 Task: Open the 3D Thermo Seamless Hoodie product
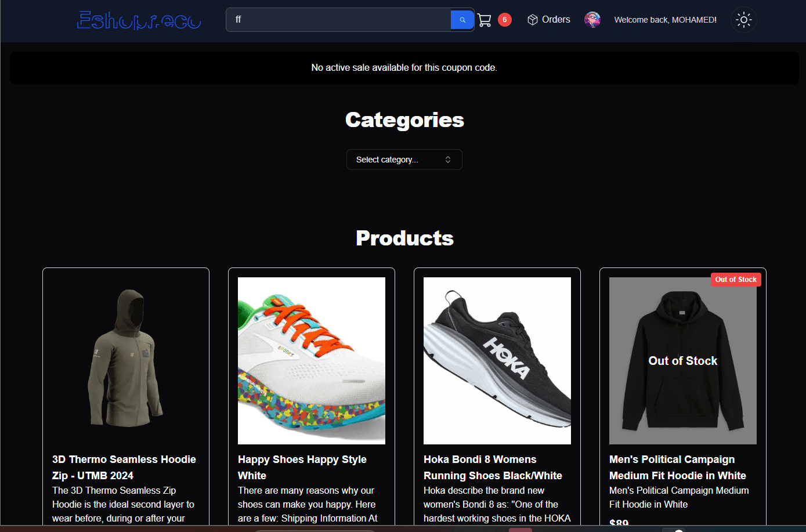point(124,467)
